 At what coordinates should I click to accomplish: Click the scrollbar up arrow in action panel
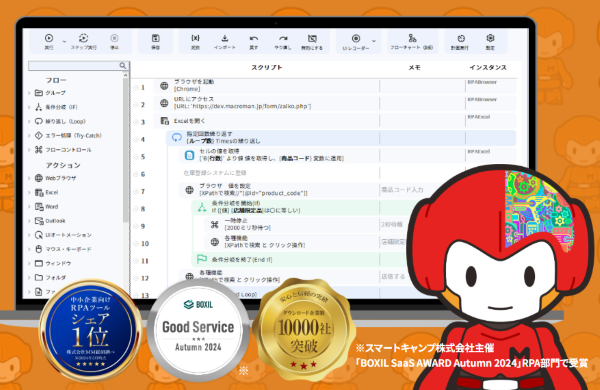(x=125, y=76)
